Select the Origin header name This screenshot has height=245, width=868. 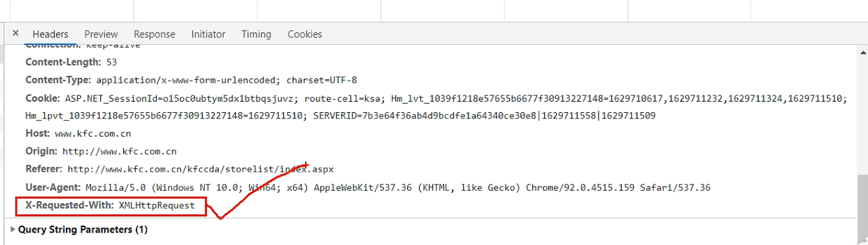pyautogui.click(x=42, y=151)
